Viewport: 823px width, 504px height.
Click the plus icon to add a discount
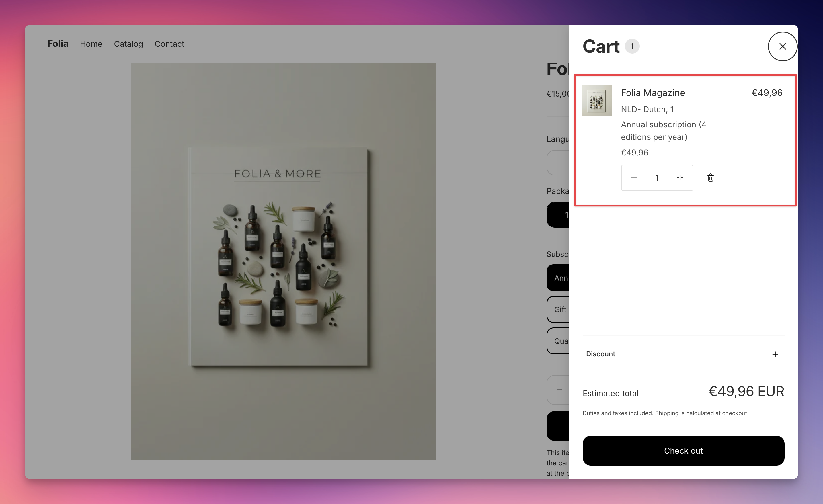click(775, 354)
